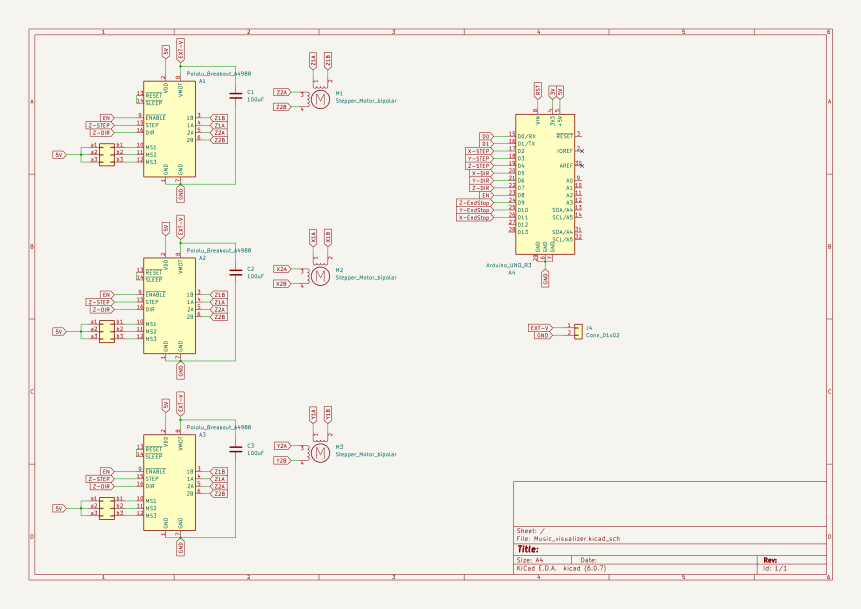Select the Z1A output label near A1
This screenshot has height=609, width=861.
(219, 124)
